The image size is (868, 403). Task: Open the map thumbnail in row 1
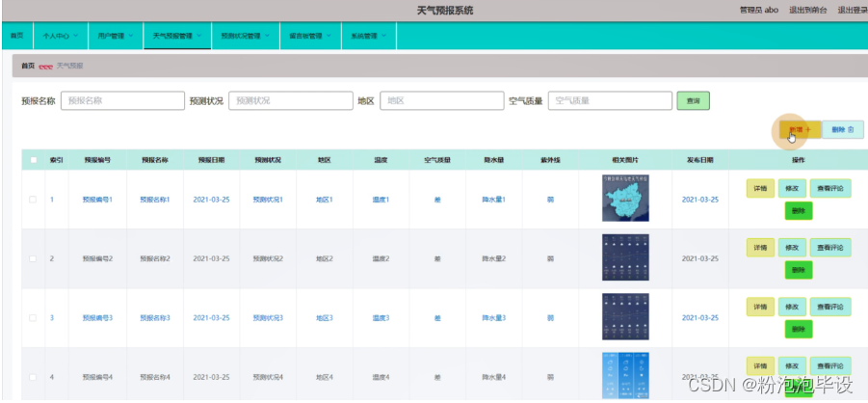click(x=625, y=198)
